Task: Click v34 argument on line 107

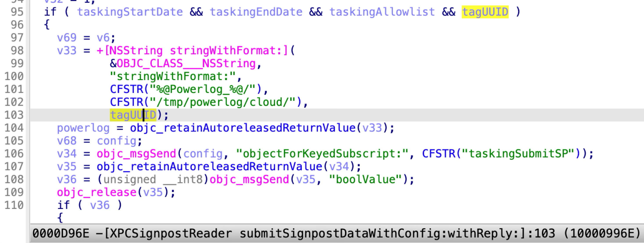Action: (x=339, y=167)
